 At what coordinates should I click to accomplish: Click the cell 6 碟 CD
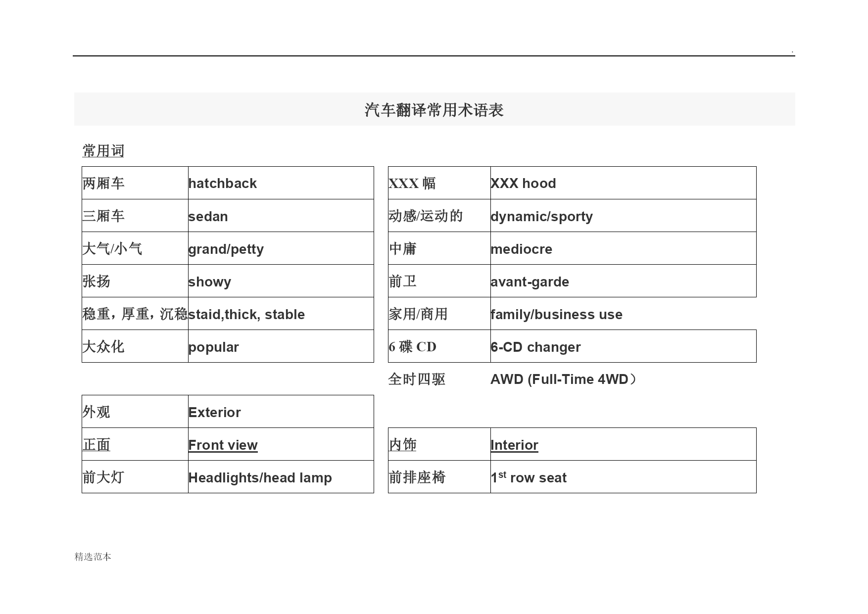point(439,346)
